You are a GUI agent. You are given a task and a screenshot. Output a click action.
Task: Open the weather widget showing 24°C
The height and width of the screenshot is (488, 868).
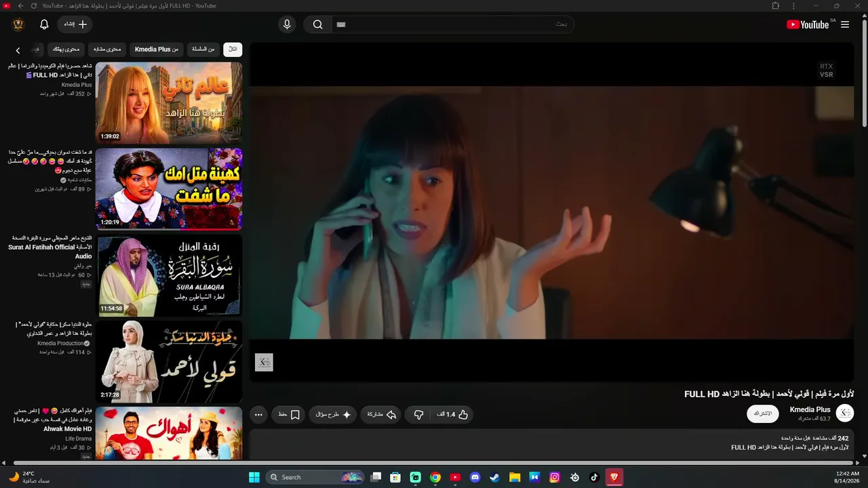(x=28, y=477)
